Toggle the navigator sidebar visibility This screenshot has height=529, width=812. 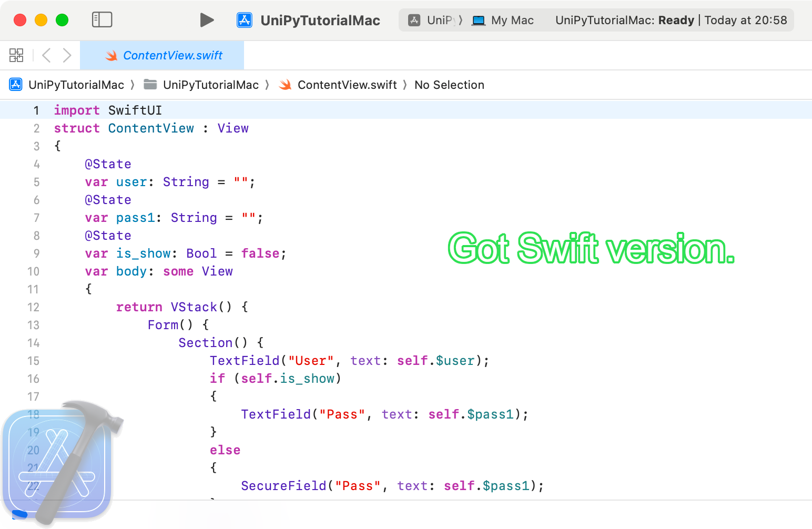click(102, 19)
